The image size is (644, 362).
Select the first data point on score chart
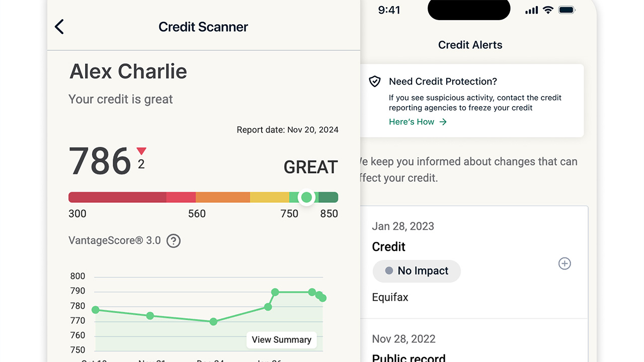point(96,310)
